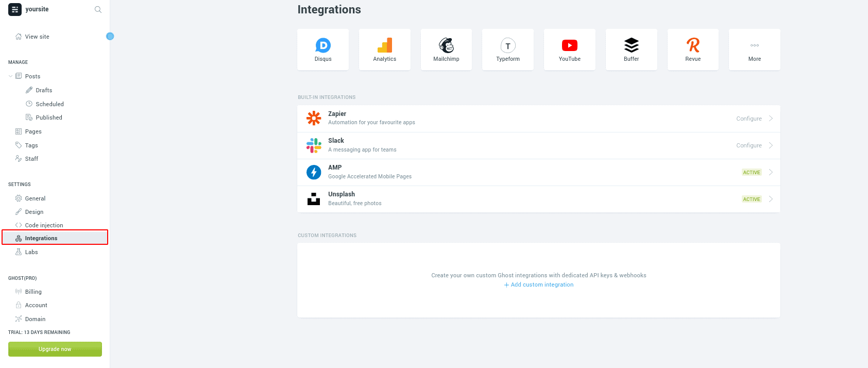The image size is (868, 368).
Task: Click the Domain network icon
Action: 19,319
